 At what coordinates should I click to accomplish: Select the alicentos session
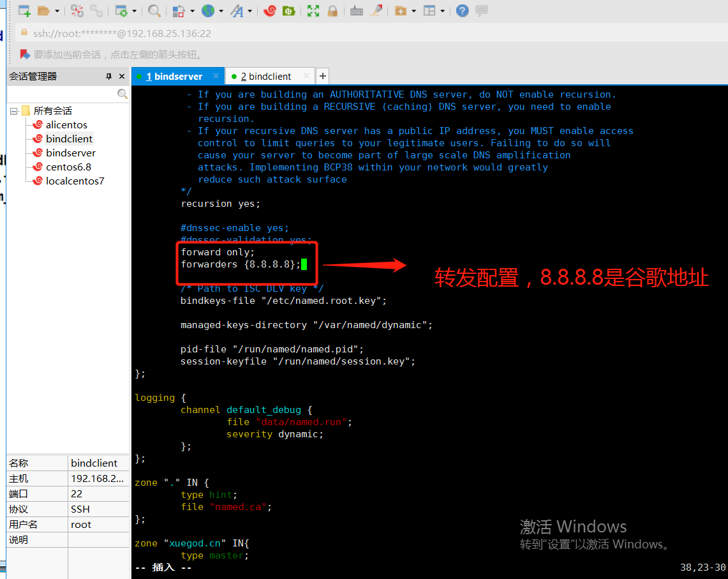coord(66,124)
